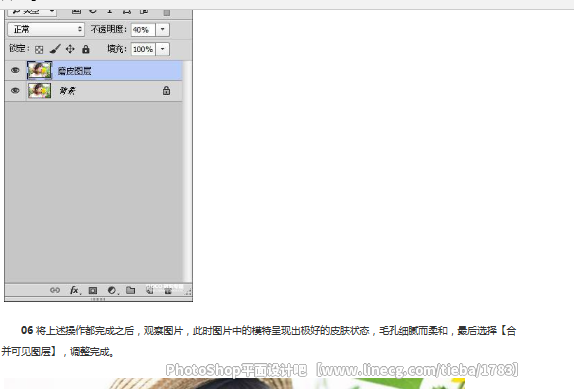Select the 背景 layer thumbnail
This screenshot has width=574, height=389.
pos(40,91)
